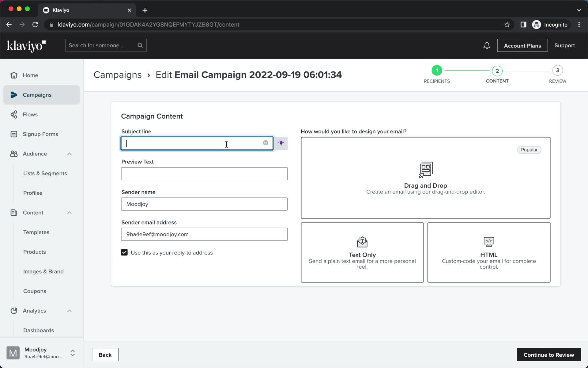
Task: Select the HTML email editor icon
Action: click(488, 241)
